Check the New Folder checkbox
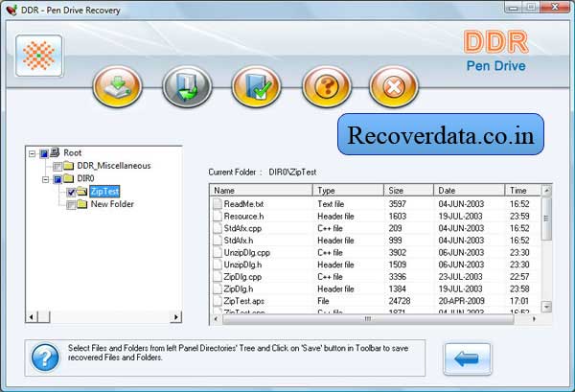This screenshot has width=575, height=392. click(x=71, y=204)
